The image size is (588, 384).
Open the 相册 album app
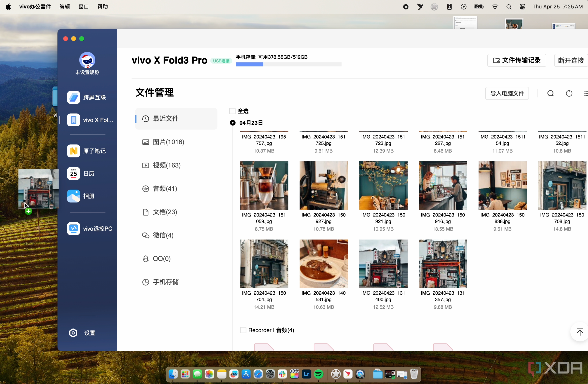[x=81, y=196]
